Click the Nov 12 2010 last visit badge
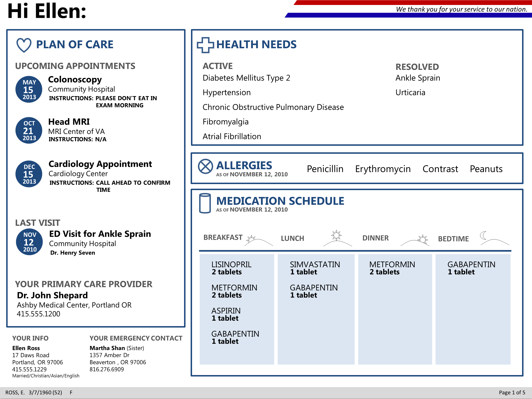This screenshot has height=399, width=532. (29, 242)
